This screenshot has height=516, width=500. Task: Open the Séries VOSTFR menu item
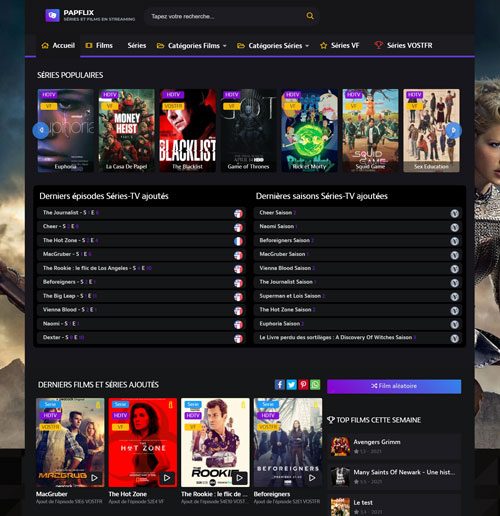403,45
